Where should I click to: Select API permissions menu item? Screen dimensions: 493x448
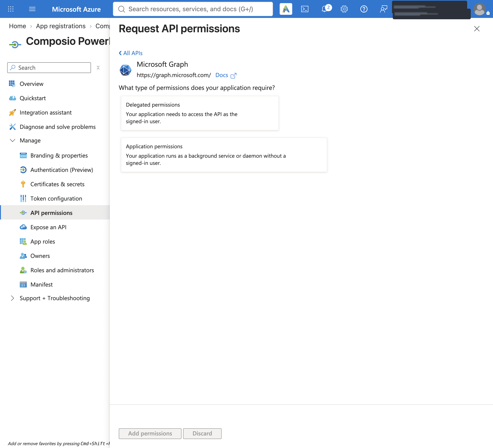point(55,213)
